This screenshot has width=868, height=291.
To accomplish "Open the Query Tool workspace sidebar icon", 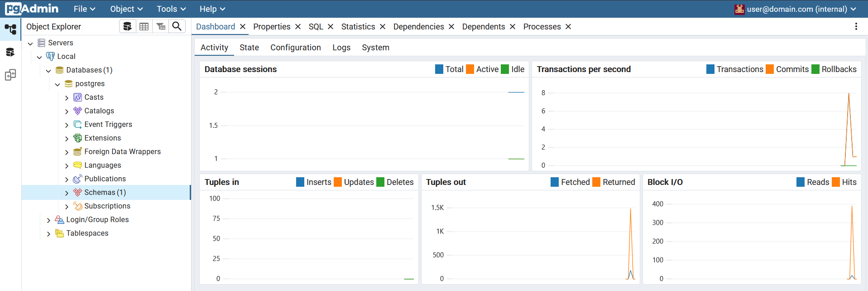I will [x=10, y=52].
